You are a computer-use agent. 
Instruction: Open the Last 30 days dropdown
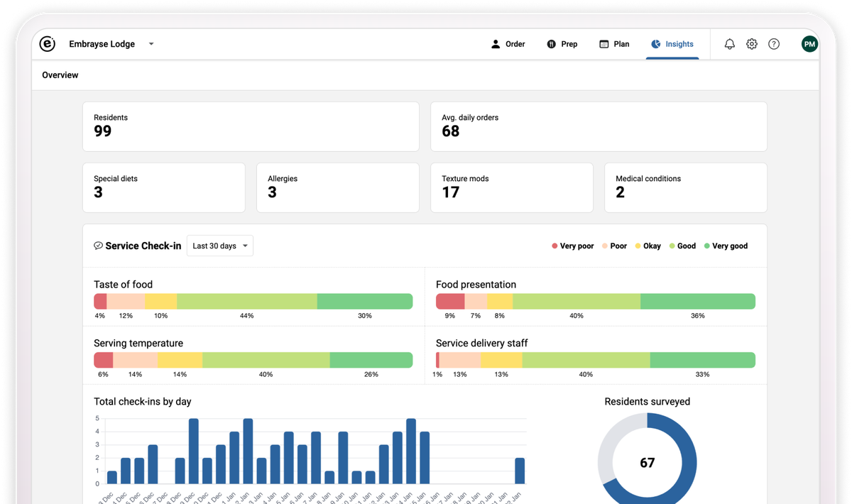coord(220,246)
